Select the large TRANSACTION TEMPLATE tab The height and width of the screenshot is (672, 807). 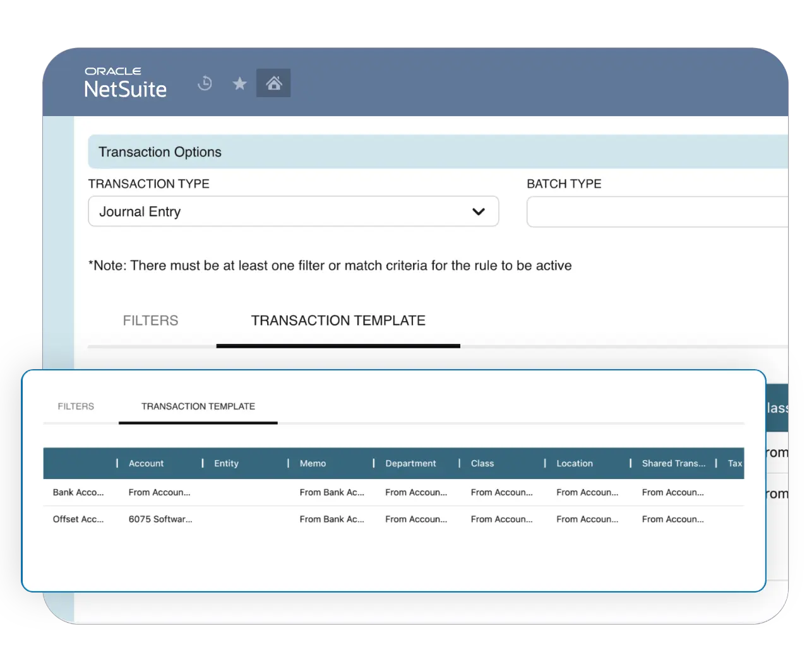[x=338, y=321]
